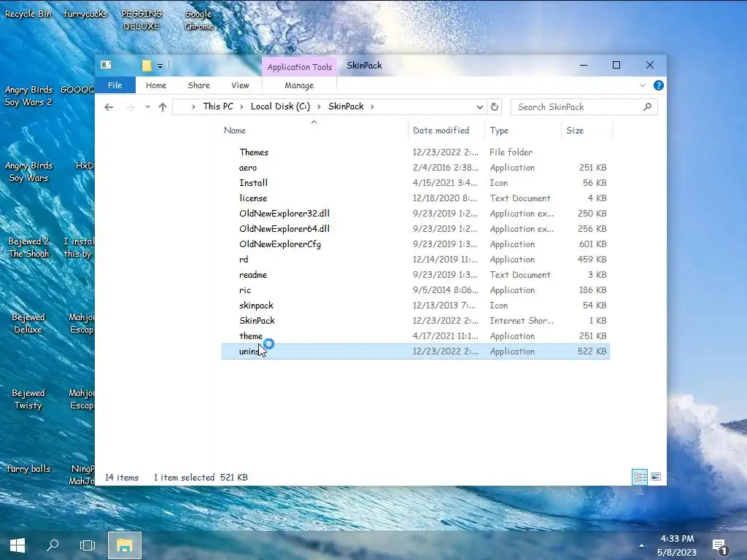Open the Windows Start menu
The image size is (747, 560).
point(18,545)
